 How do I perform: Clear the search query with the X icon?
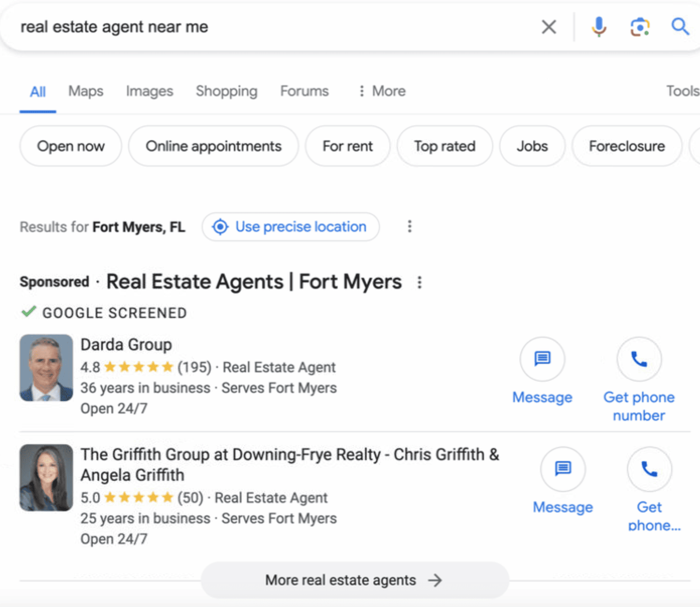tap(548, 27)
